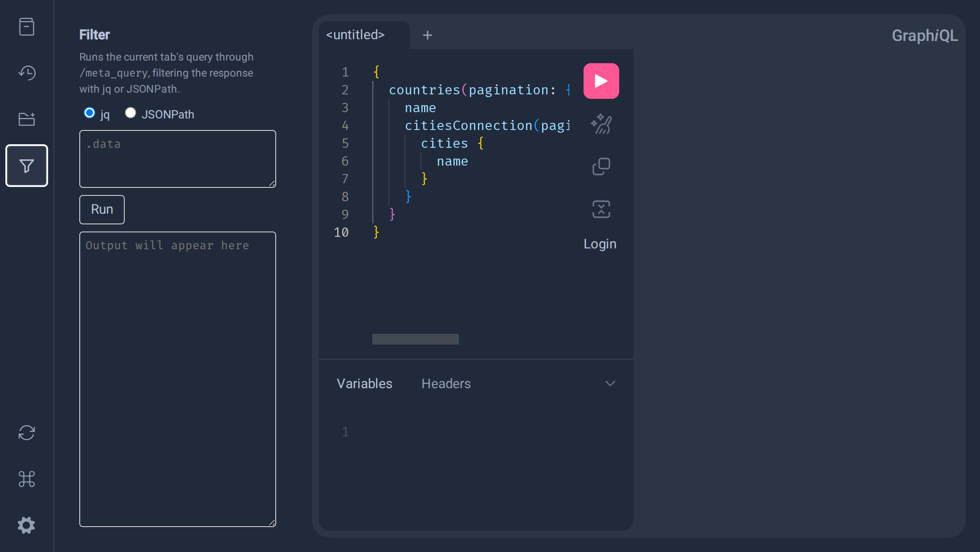Show the query history panel
Image resolution: width=980 pixels, height=552 pixels.
pos(27,73)
